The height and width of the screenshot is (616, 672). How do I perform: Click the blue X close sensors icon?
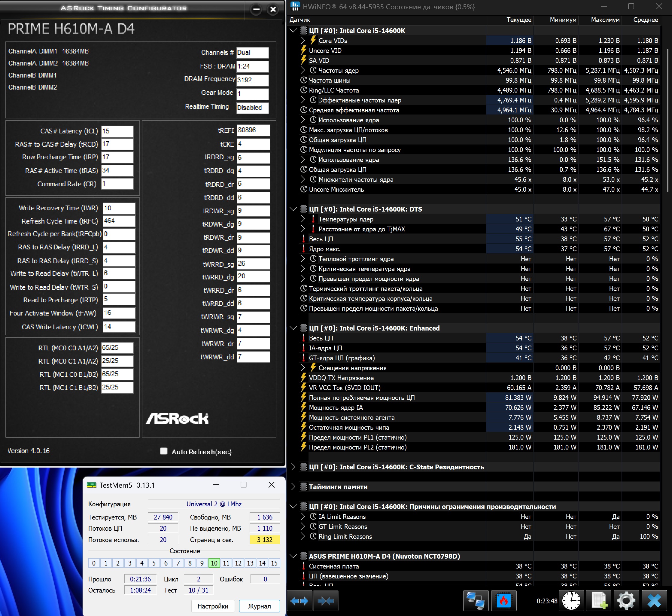[x=654, y=601]
